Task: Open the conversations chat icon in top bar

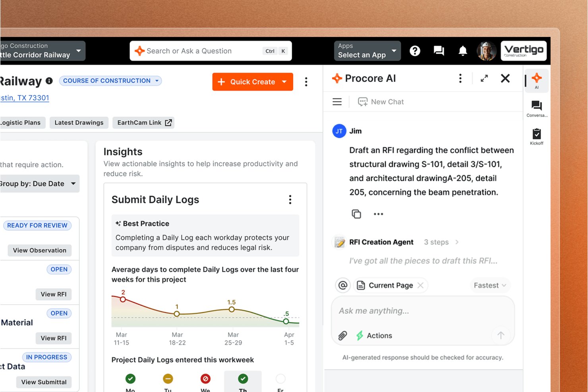Action: [x=439, y=51]
